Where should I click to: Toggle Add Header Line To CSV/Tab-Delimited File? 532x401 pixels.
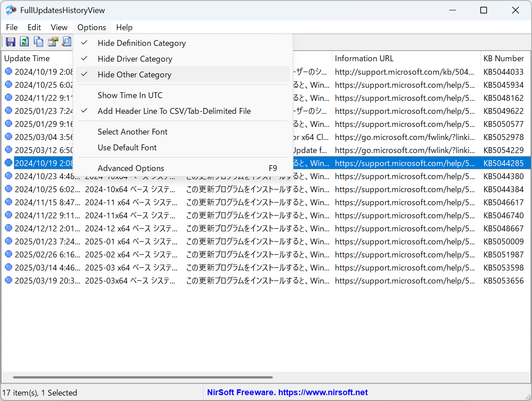point(183,111)
